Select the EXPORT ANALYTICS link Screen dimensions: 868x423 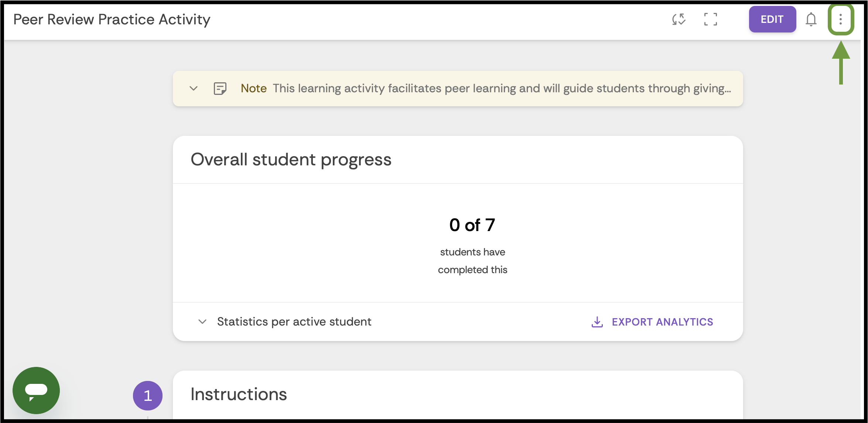(662, 321)
